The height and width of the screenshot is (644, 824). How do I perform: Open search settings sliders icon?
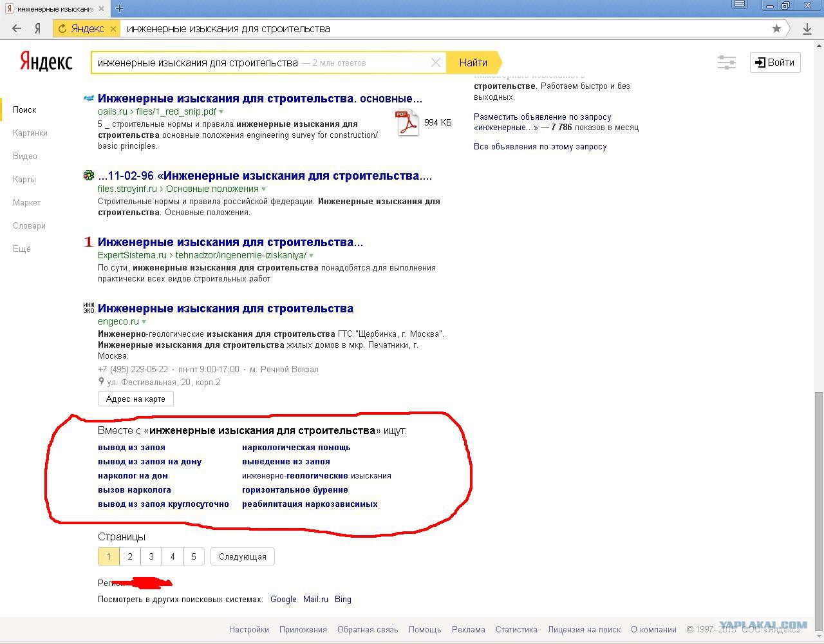coord(727,62)
